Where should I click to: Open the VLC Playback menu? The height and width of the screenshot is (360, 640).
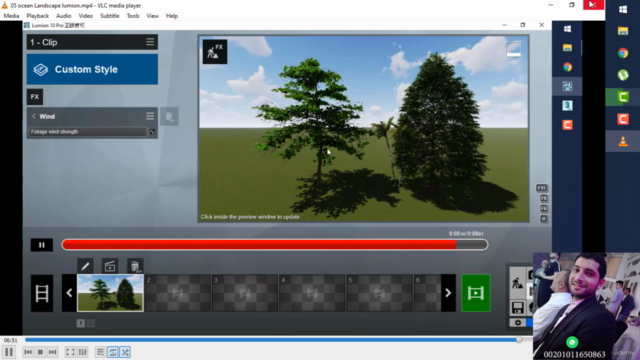tap(38, 16)
